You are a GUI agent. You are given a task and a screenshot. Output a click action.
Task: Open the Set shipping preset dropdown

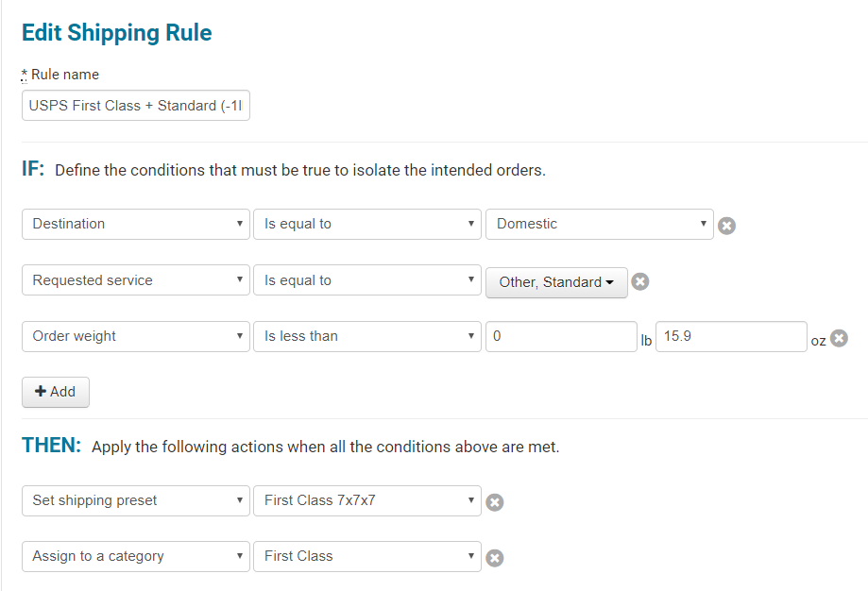pyautogui.click(x=135, y=500)
